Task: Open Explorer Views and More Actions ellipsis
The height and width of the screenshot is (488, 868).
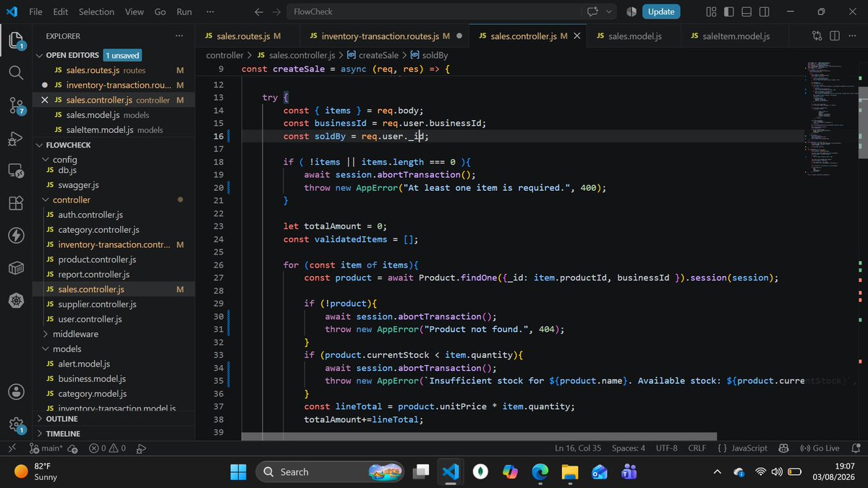Action: coord(179,36)
